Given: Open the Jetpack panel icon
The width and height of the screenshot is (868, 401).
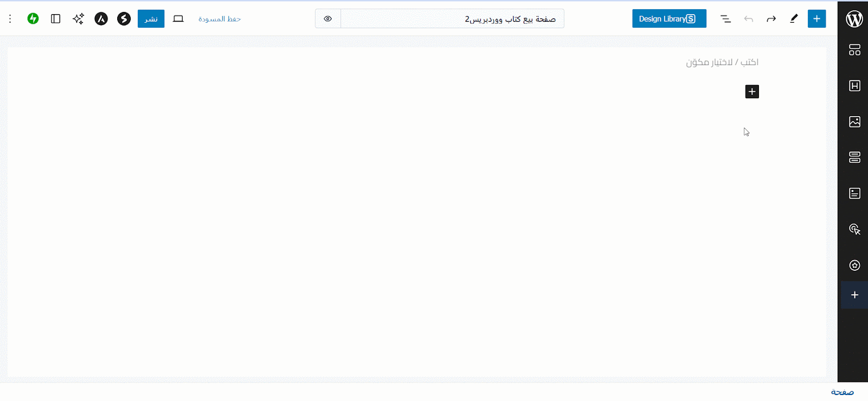Looking at the screenshot, I should coord(33,18).
